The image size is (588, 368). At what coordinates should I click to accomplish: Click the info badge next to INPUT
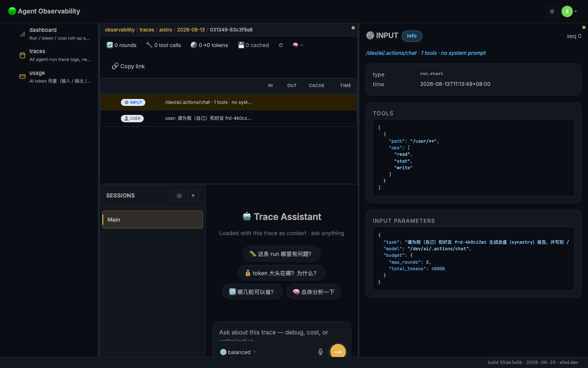click(x=412, y=36)
